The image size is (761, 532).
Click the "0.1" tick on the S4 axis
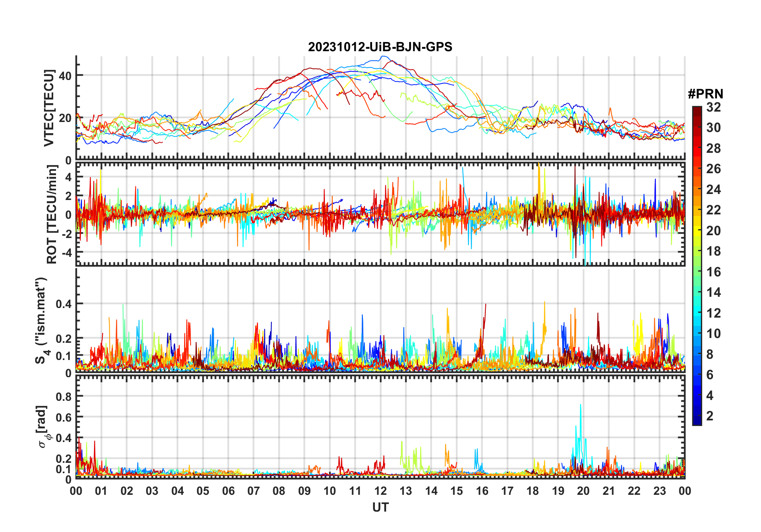(x=64, y=356)
